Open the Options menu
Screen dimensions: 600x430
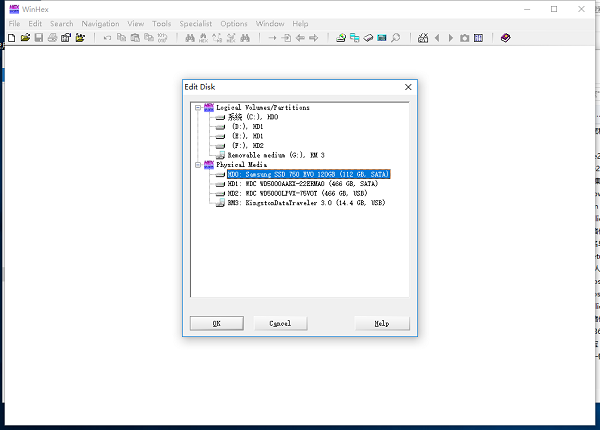234,24
